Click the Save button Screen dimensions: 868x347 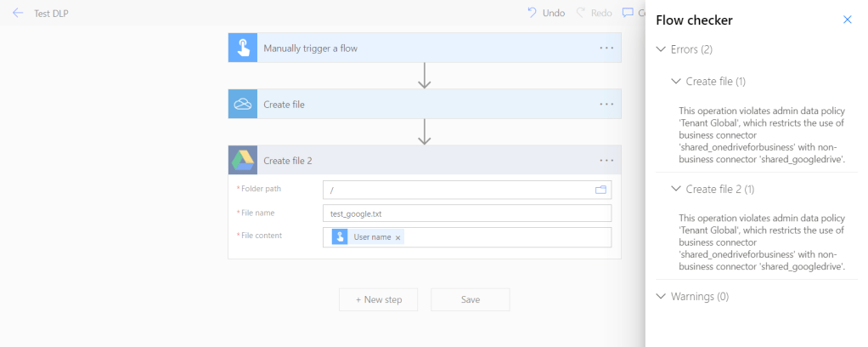[470, 299]
